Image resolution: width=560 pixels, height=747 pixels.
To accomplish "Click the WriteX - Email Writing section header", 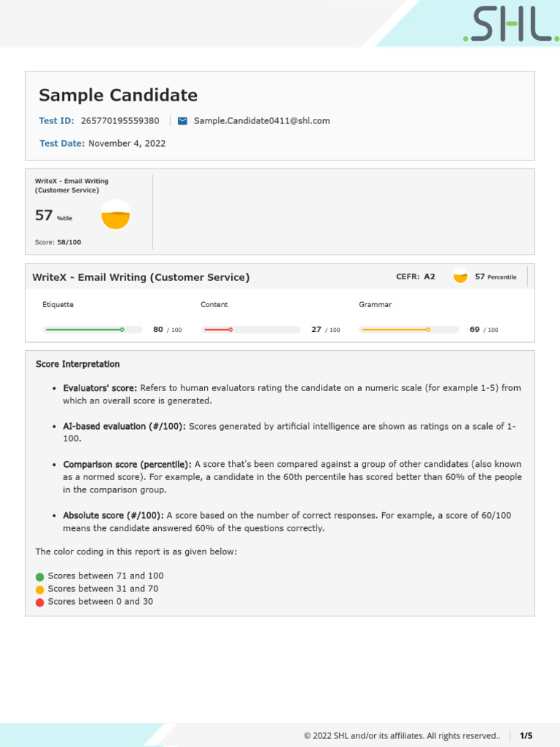I will [141, 277].
